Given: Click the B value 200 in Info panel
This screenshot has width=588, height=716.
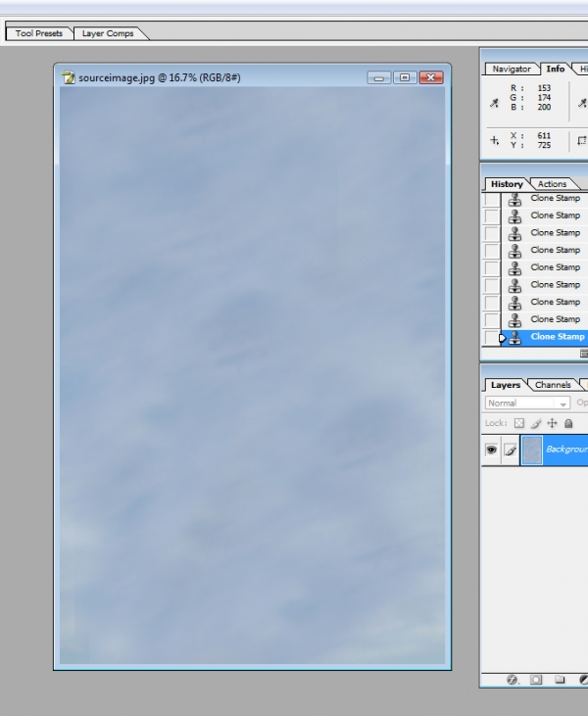Looking at the screenshot, I should pyautogui.click(x=544, y=108).
